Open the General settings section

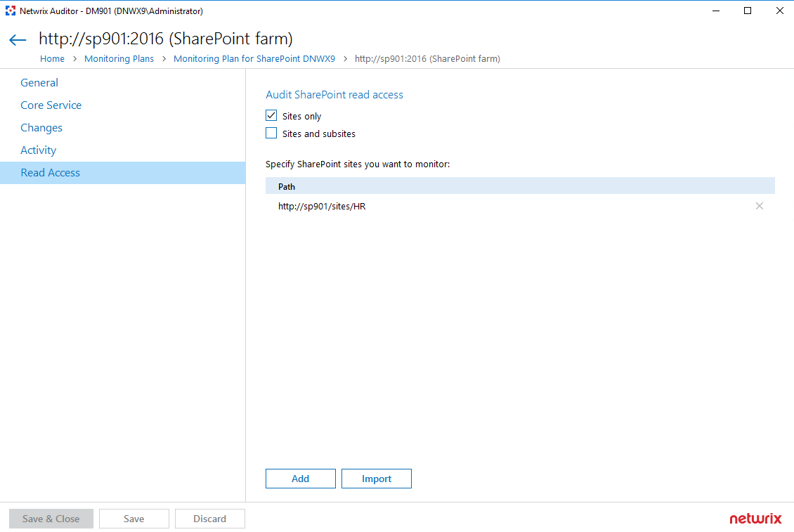(39, 83)
